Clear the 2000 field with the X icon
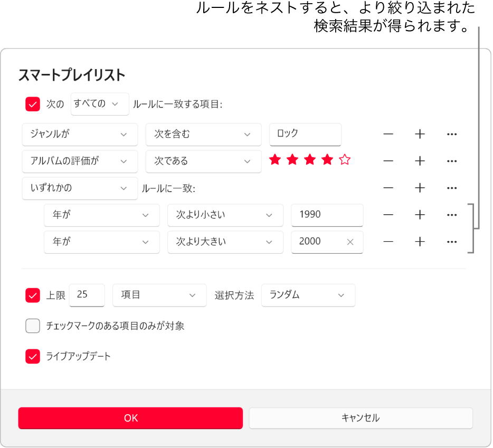Image resolution: width=493 pixels, height=448 pixels. point(350,242)
